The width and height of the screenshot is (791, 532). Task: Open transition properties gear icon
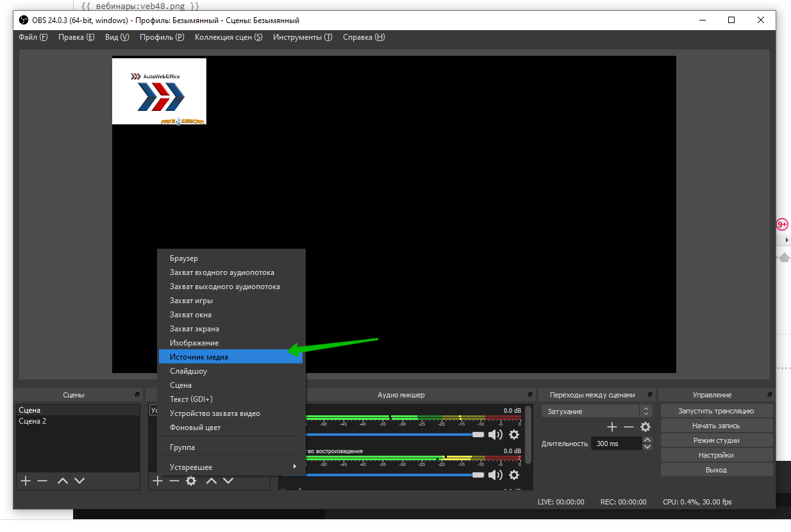[645, 427]
